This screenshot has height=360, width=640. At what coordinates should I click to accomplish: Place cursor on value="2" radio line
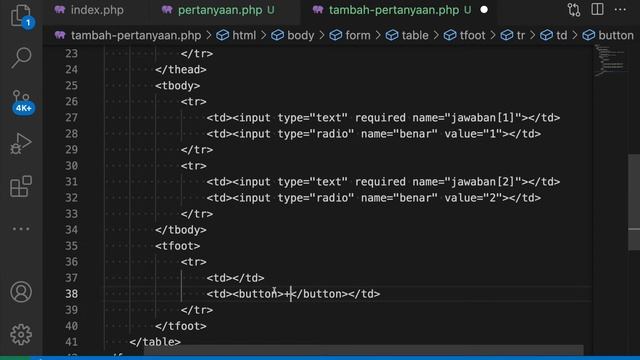[373, 198]
